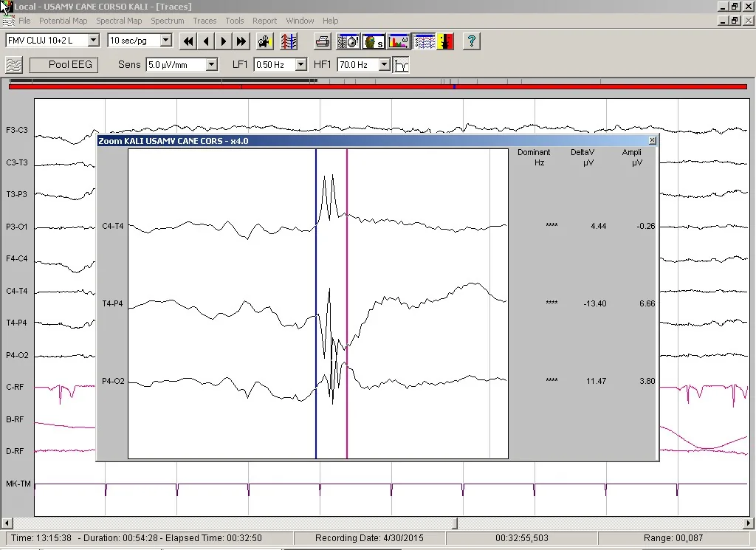The image size is (756, 550).
Task: Click the head source map icon
Action: tap(373, 41)
